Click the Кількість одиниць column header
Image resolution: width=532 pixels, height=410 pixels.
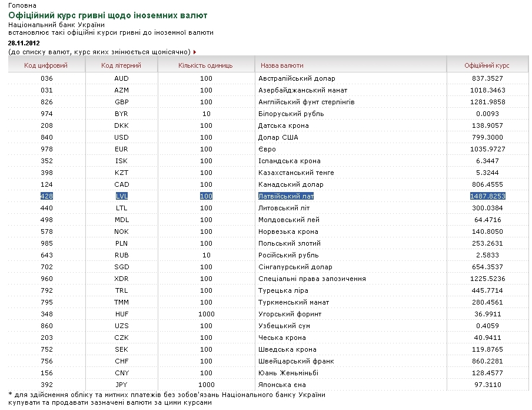(x=205, y=65)
